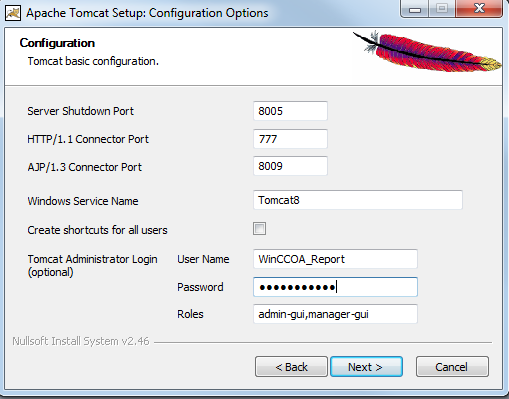The image size is (509, 399).
Task: Focus the Password input field
Action: (x=335, y=287)
